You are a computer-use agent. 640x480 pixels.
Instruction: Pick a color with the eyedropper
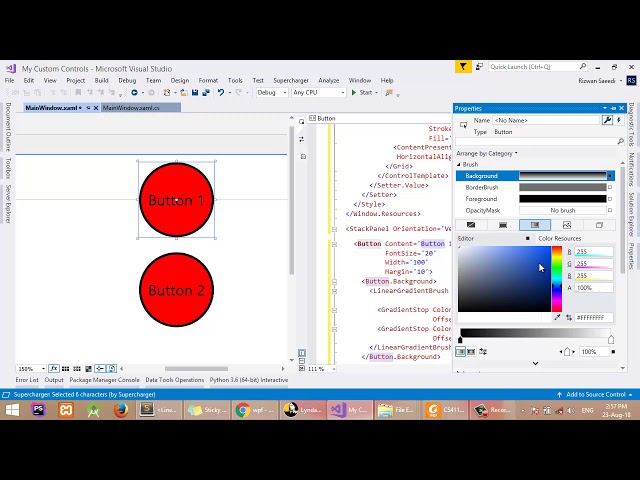tap(557, 317)
